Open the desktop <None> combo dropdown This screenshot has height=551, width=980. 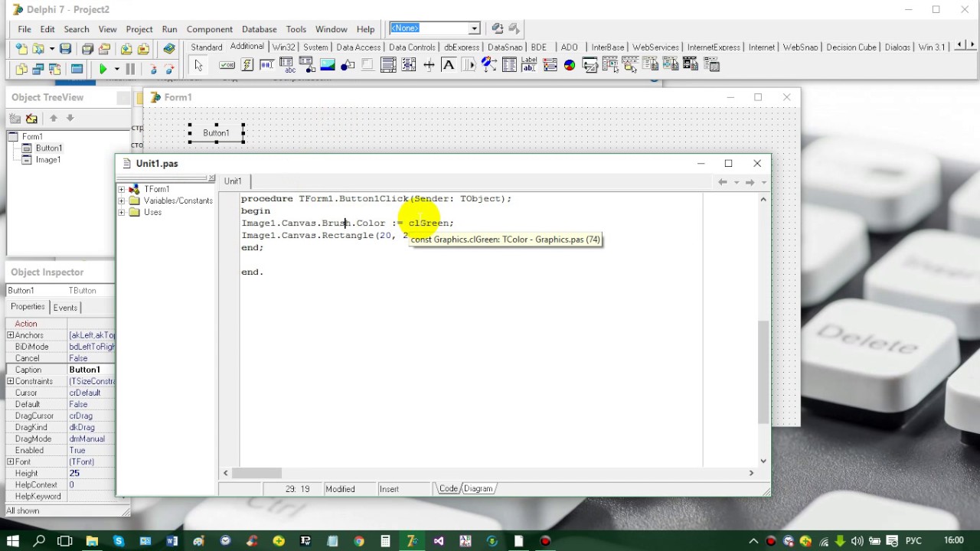pyautogui.click(x=474, y=28)
